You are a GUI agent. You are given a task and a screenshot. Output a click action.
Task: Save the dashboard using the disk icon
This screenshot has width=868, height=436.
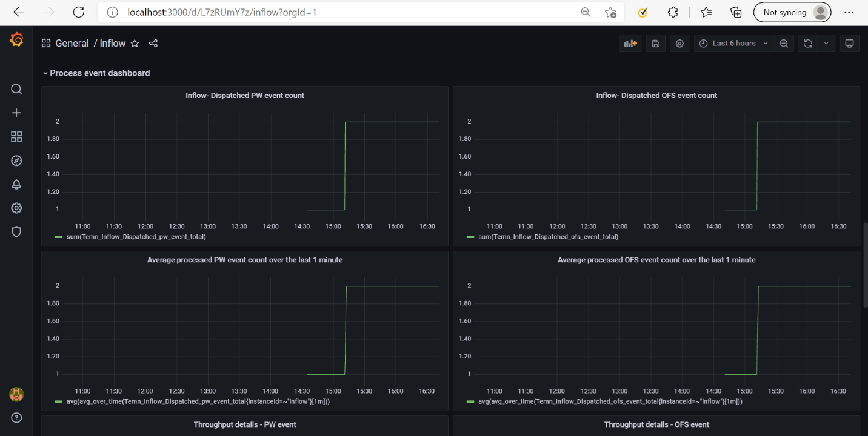pos(655,44)
